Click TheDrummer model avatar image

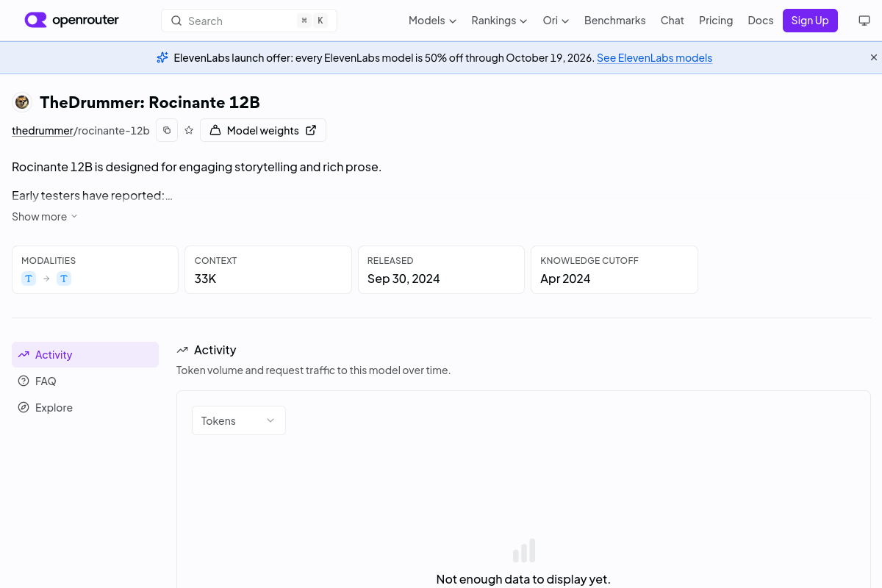pyautogui.click(x=22, y=102)
